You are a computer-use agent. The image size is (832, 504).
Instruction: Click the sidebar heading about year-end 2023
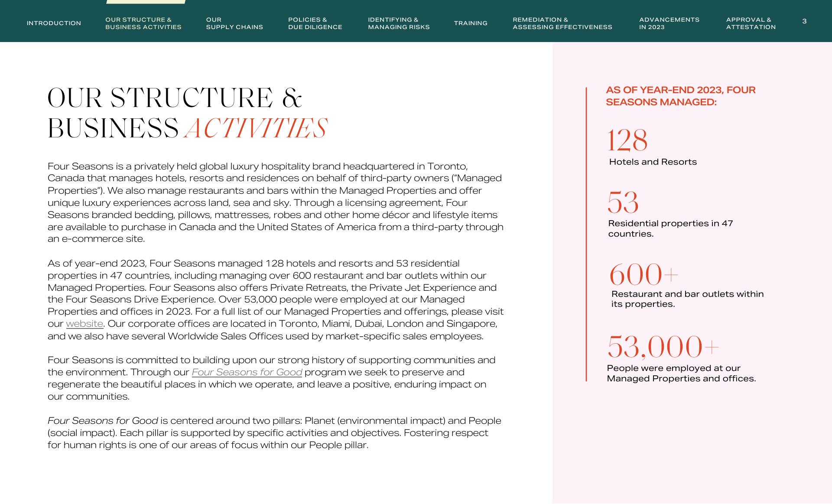(680, 96)
